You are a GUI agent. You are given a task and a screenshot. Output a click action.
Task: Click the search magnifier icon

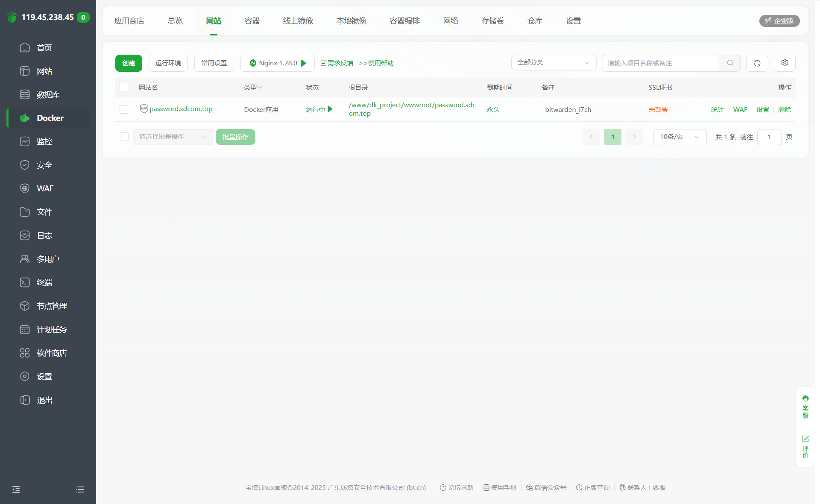[730, 63]
